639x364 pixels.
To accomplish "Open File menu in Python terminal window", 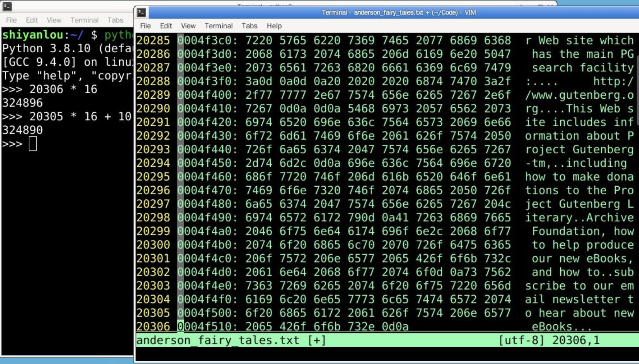I will pos(11,20).
